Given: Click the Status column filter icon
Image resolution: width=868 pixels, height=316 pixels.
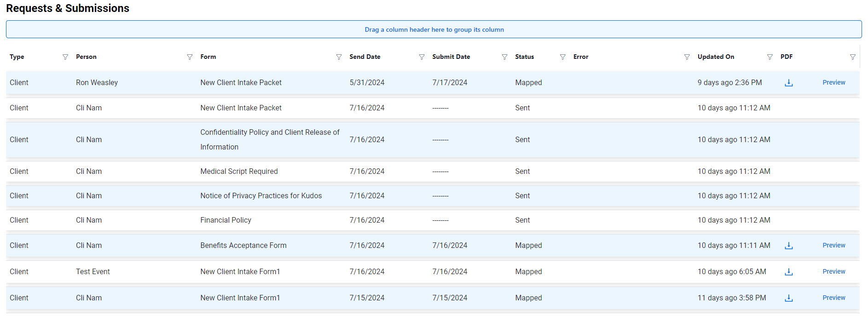Looking at the screenshot, I should pos(562,57).
